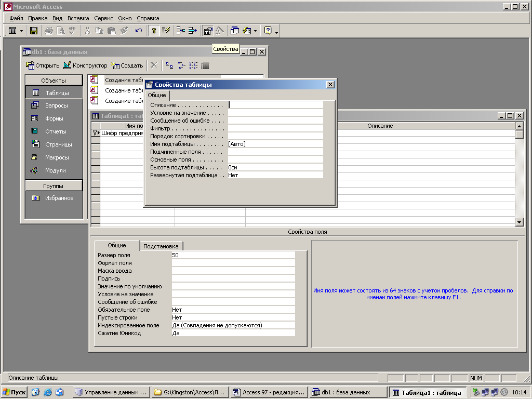The height and width of the screenshot is (399, 532).
Task: Click the Высота подтаблицы value 0см
Action: (275, 167)
